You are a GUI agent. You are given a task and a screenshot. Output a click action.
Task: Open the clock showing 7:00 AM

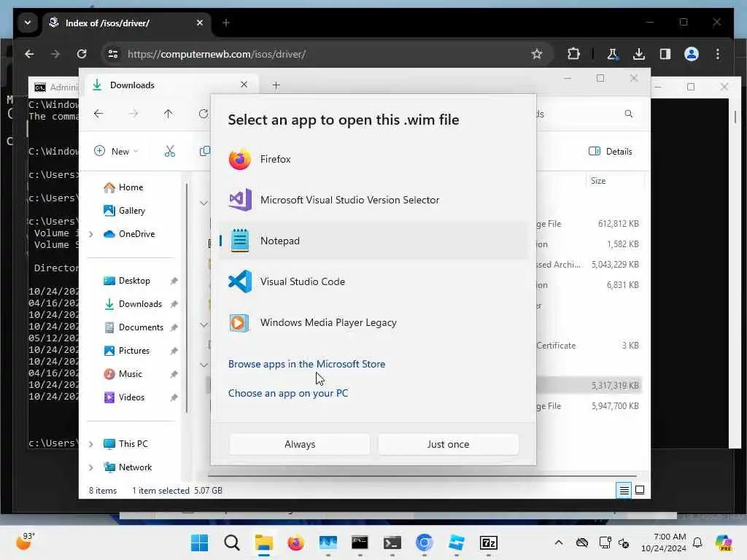[664, 542]
